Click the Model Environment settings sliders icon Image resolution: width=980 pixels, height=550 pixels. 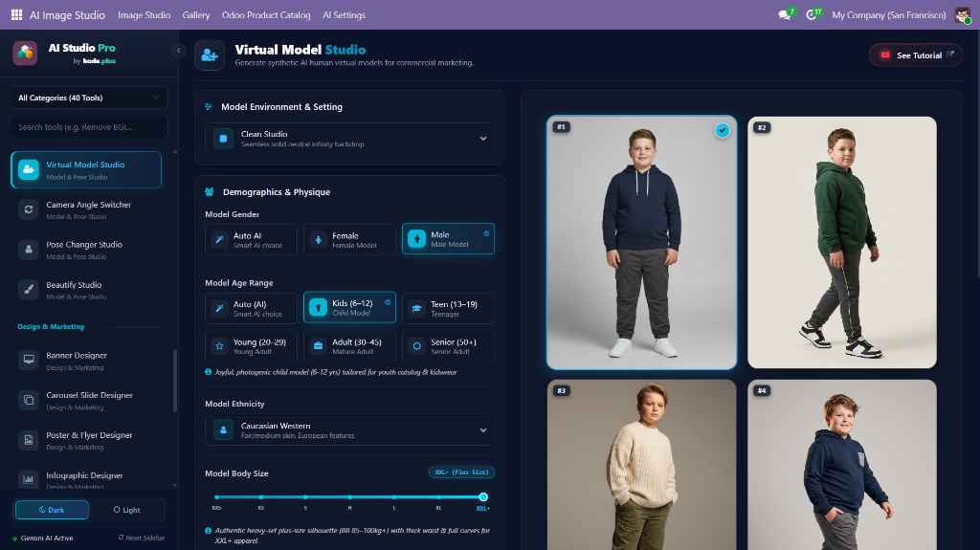coord(209,107)
